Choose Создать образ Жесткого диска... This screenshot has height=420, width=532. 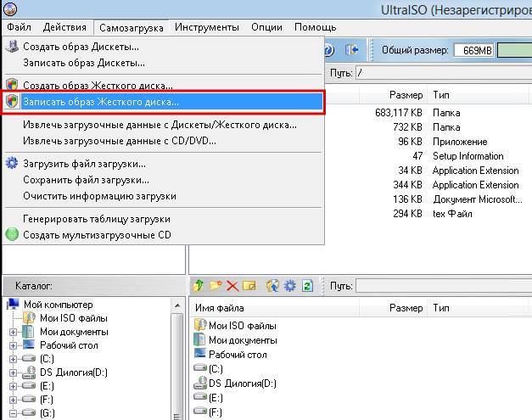pos(163,85)
